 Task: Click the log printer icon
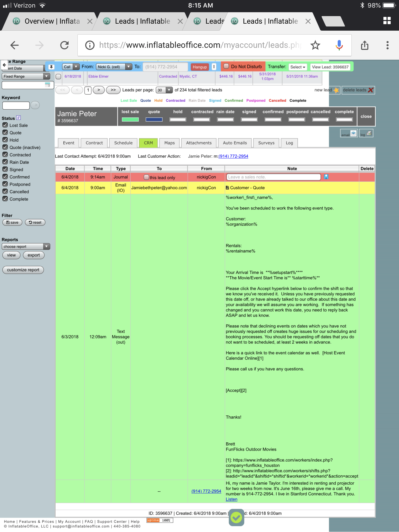click(x=369, y=134)
